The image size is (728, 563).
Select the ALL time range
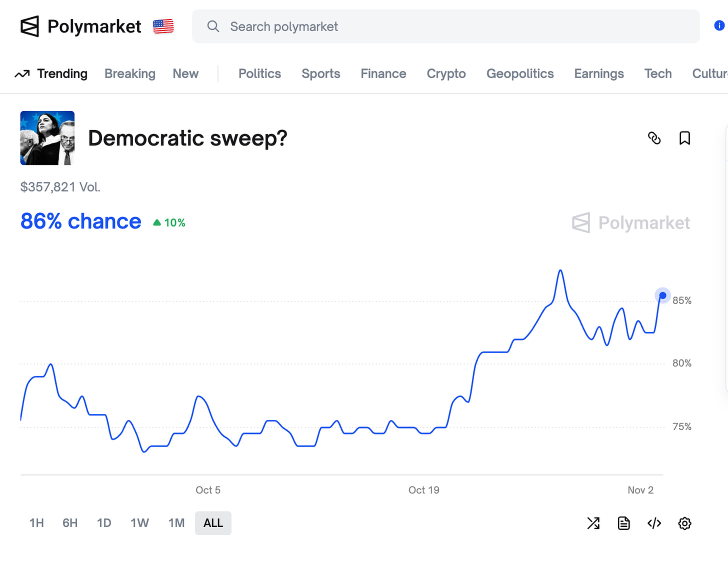(x=213, y=523)
